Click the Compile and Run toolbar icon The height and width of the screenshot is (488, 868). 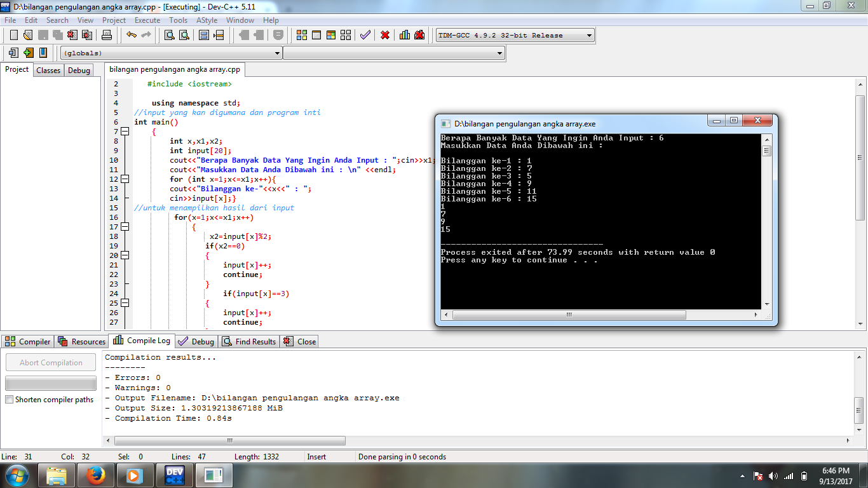point(330,35)
